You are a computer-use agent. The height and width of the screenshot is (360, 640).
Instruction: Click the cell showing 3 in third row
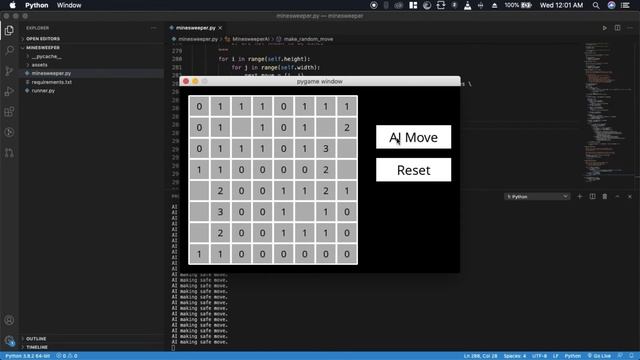pos(326,149)
